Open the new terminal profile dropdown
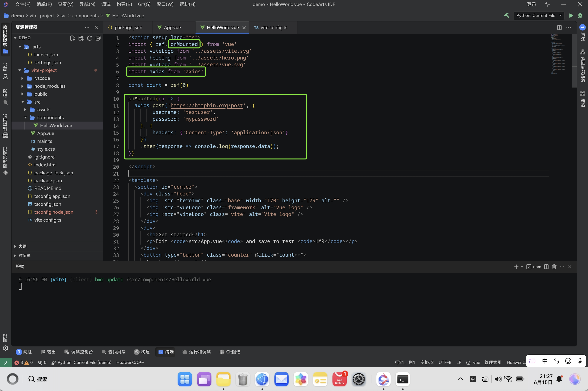 [522, 267]
